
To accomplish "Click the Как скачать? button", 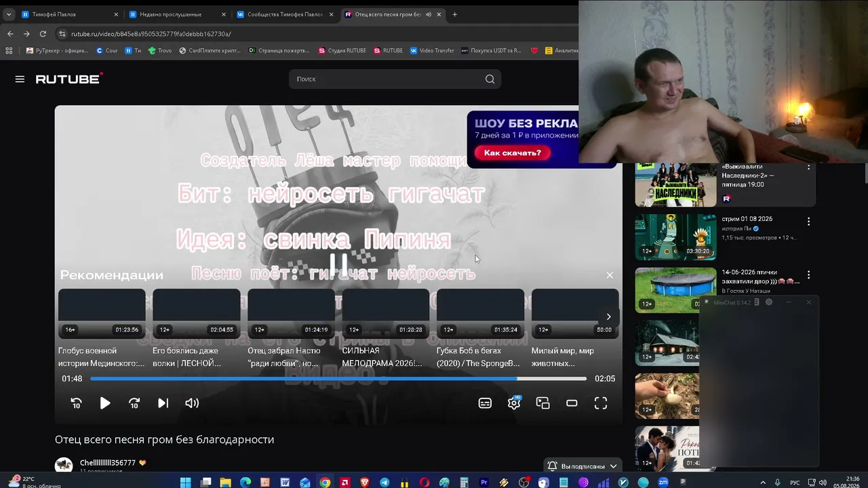I will click(513, 153).
